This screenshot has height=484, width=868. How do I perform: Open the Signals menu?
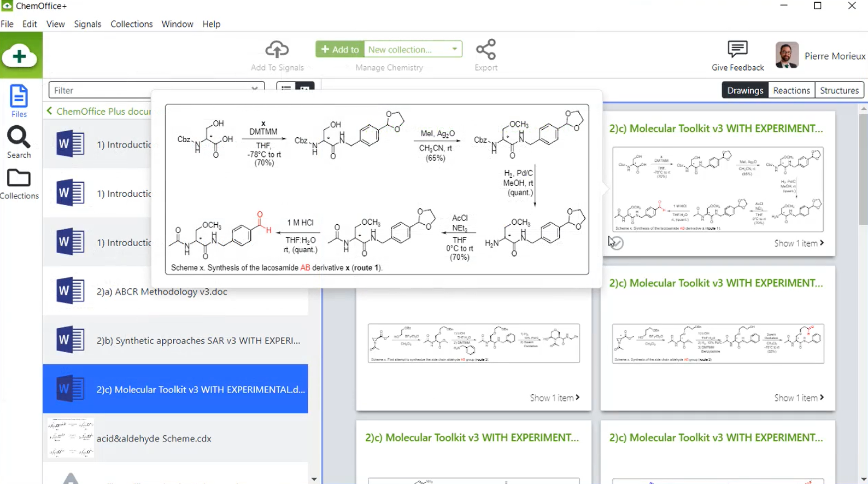(87, 24)
